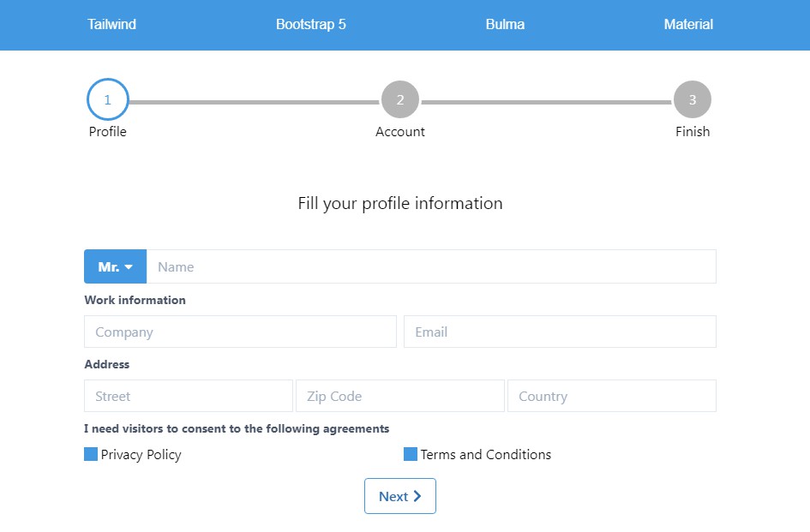
Task: Click the step 1 Profile circle
Action: coord(107,100)
